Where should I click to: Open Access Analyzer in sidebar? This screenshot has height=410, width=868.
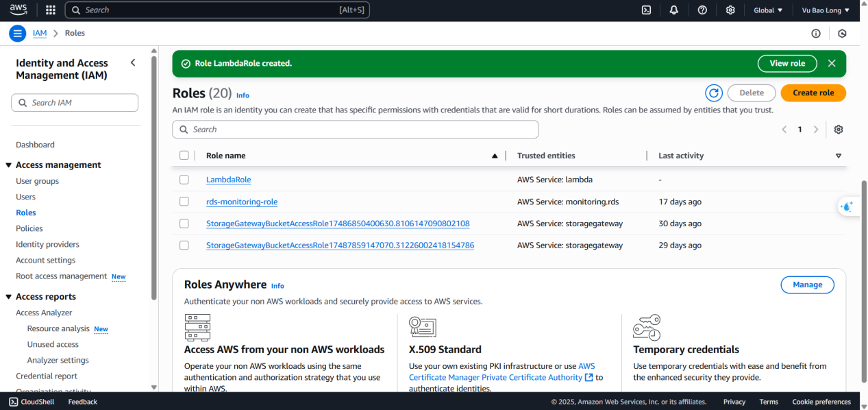(x=44, y=313)
